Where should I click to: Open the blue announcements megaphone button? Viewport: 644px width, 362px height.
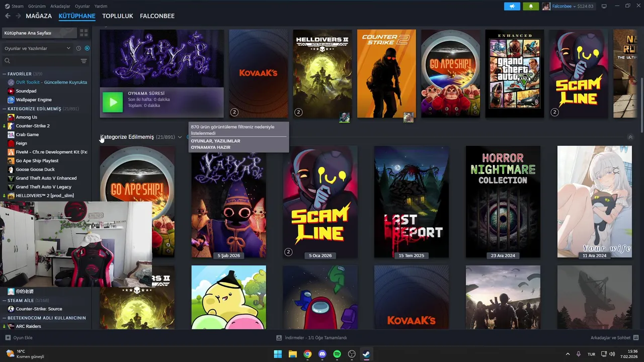512,6
